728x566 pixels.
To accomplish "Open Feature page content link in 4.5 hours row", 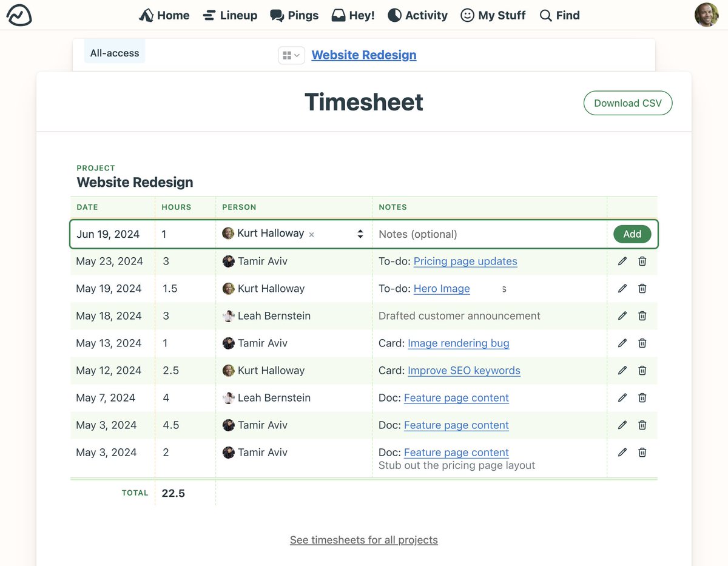I will pyautogui.click(x=456, y=425).
